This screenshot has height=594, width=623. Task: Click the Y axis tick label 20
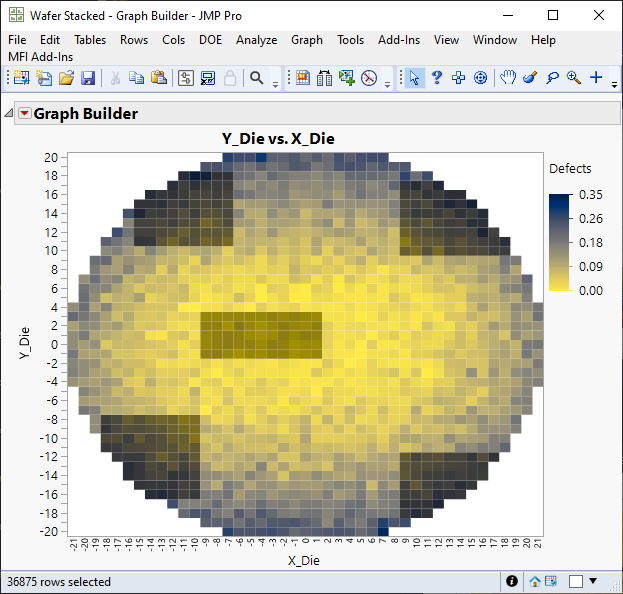pos(51,158)
